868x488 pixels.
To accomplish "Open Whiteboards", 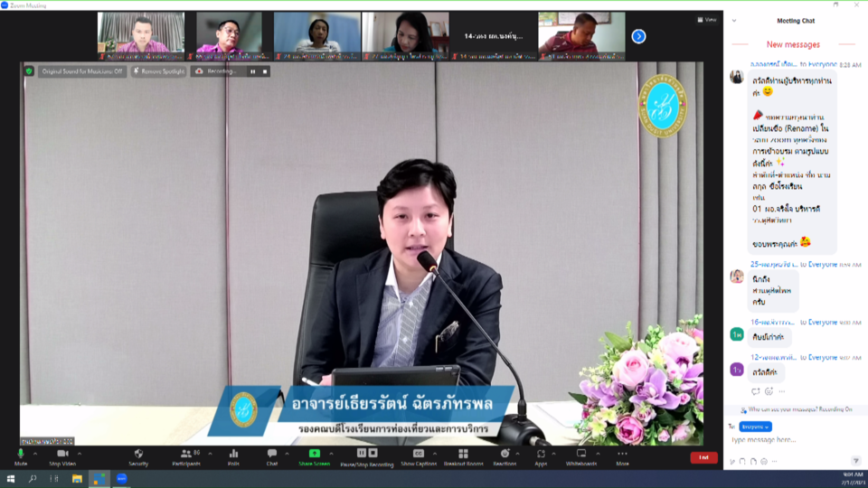I will pos(580,457).
